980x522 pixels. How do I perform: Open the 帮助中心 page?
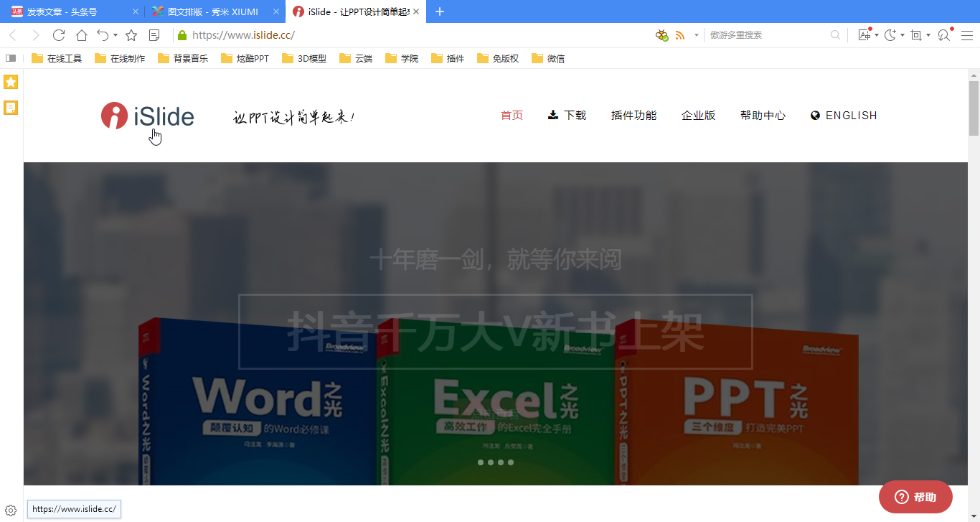pyautogui.click(x=763, y=116)
